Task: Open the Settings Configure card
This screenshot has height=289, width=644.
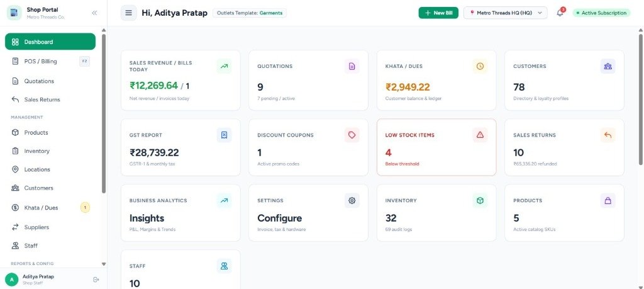Action: tap(308, 213)
